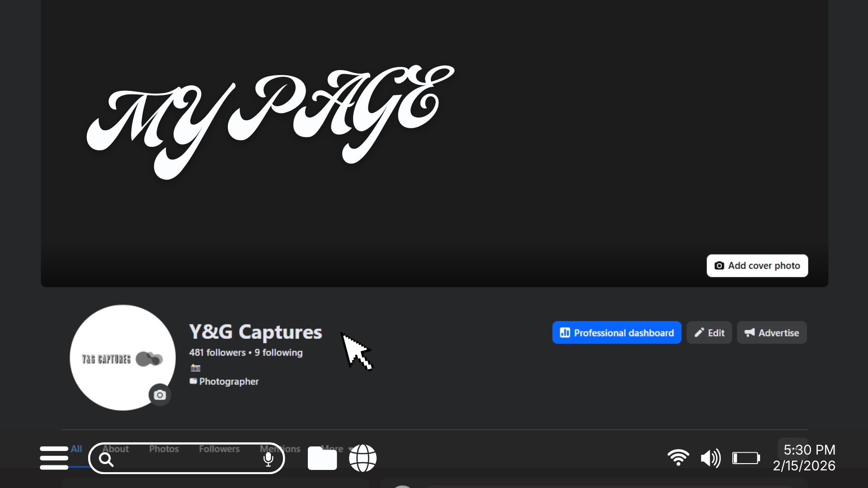
Task: Open Wi-Fi network status icon
Action: [678, 458]
